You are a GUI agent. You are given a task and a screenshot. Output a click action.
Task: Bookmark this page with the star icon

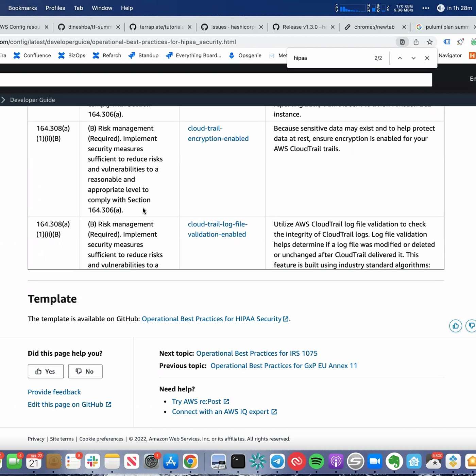coord(430,42)
